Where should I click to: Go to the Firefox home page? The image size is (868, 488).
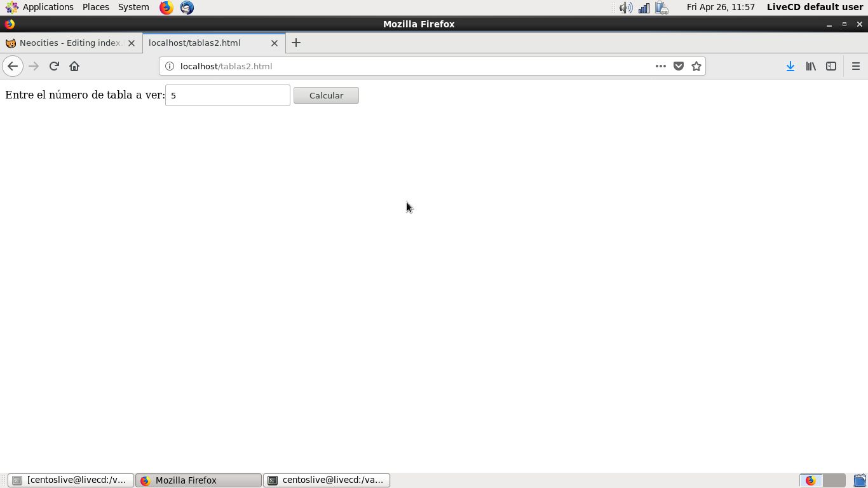(74, 66)
